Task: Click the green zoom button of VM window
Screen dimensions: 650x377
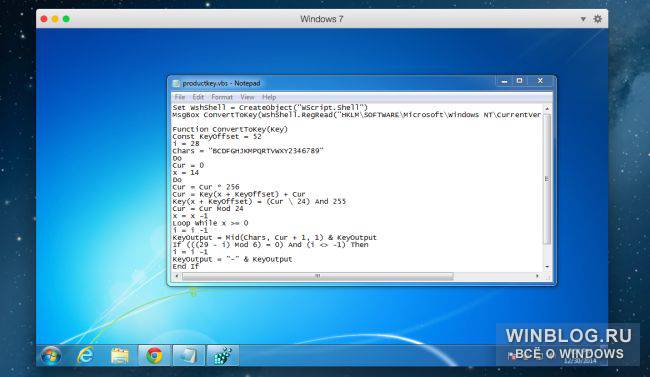Action: coord(66,19)
